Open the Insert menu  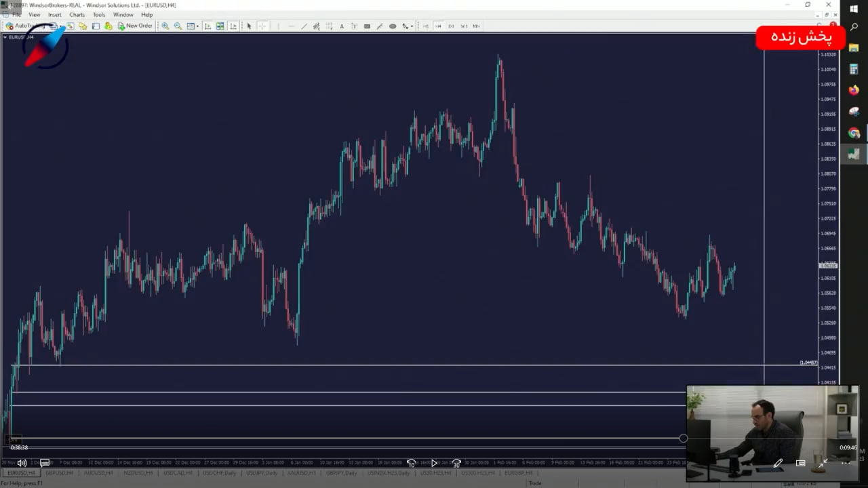[x=55, y=15]
